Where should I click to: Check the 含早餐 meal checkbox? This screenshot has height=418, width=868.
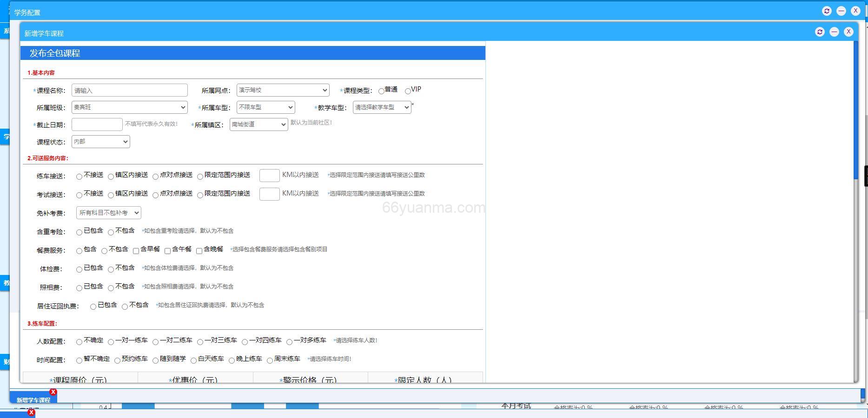point(136,250)
